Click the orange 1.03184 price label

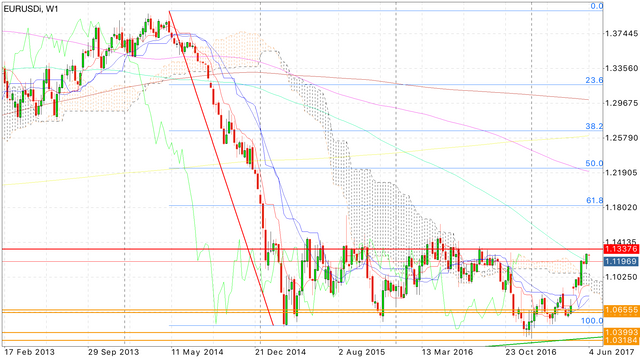pyautogui.click(x=621, y=340)
